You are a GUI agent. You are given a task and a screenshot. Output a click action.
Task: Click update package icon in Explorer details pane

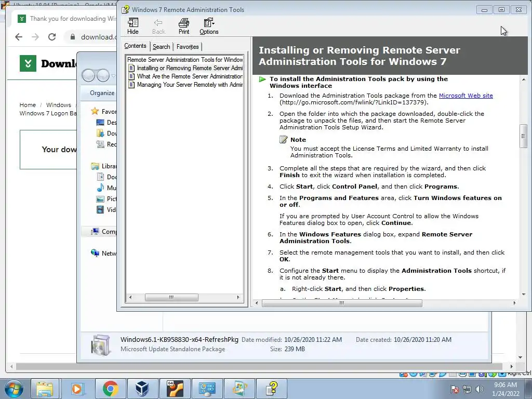101,345
